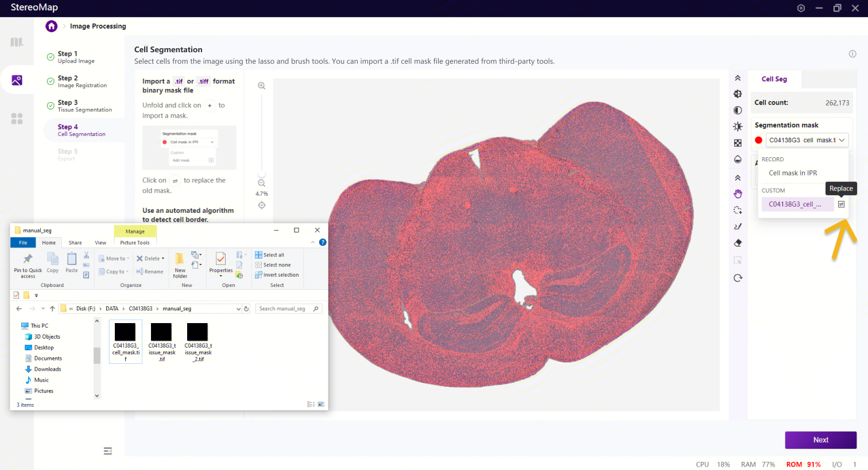
Task: Zoom in on the tissue image
Action: (x=261, y=86)
